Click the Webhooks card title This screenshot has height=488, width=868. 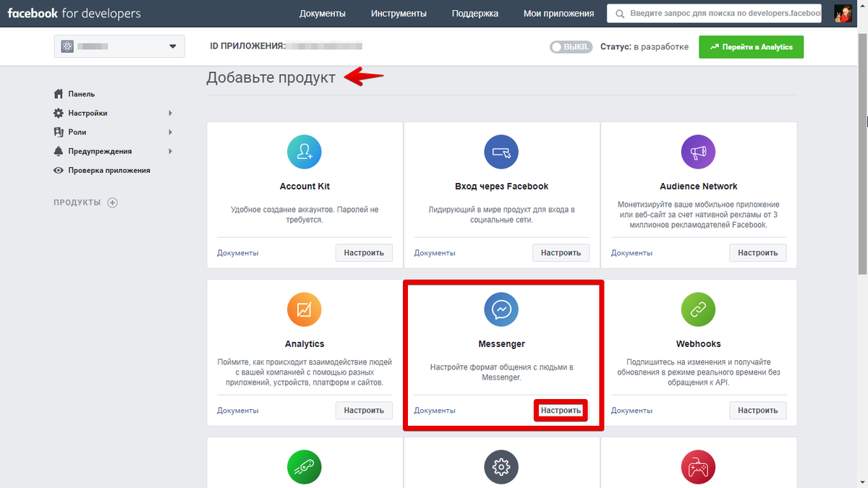coord(698,344)
